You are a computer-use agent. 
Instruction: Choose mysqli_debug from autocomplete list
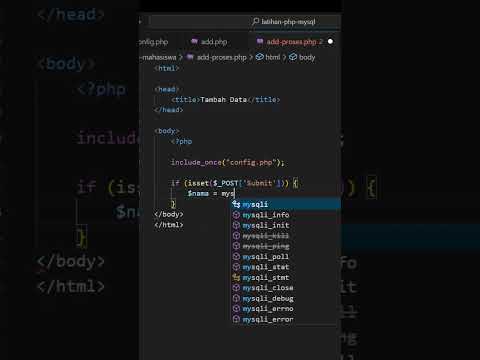(286, 298)
